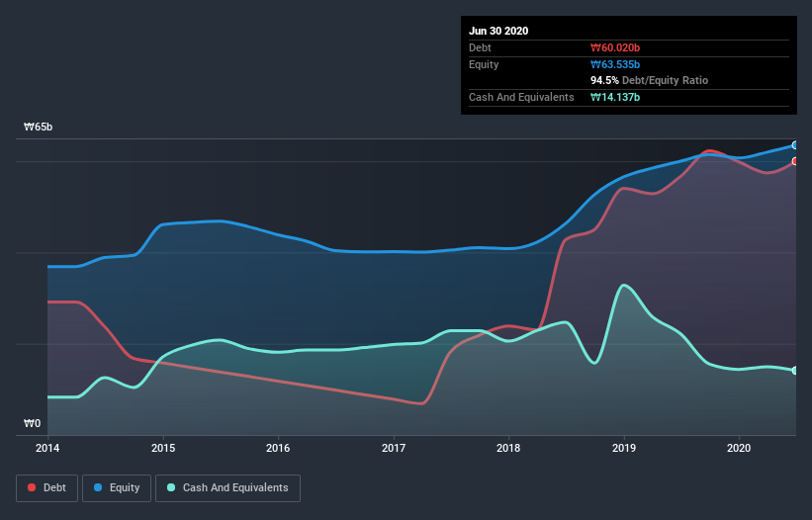Click the ₩14.137b cash value
The image size is (812, 520).
click(615, 97)
